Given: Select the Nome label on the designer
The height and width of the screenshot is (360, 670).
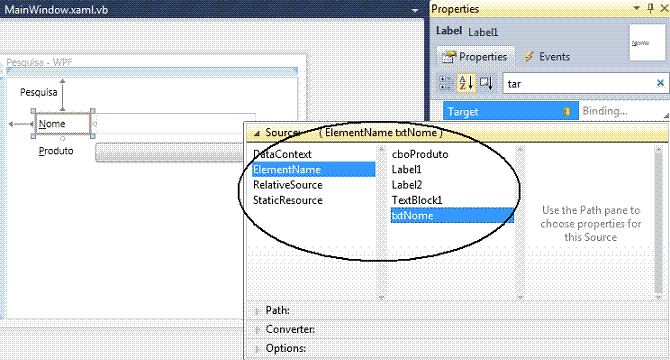Looking at the screenshot, I should point(63,124).
